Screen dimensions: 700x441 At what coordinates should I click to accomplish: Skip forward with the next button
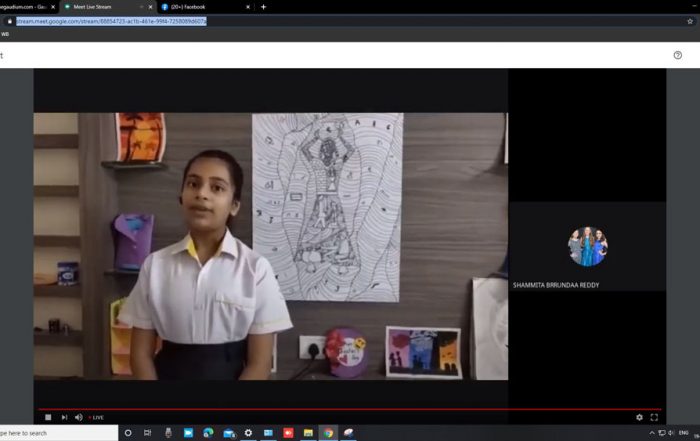(x=64, y=417)
